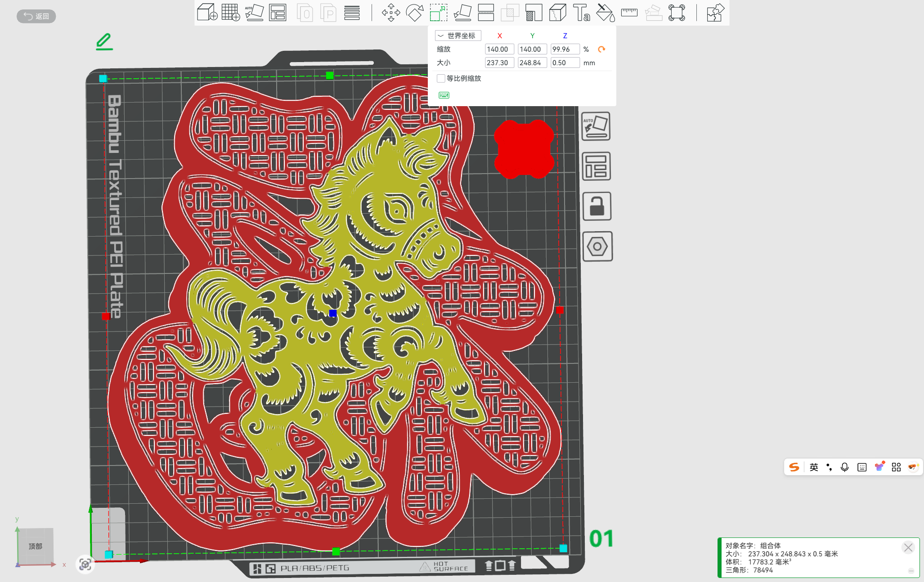Click the Add plate grid icon

[x=231, y=13]
